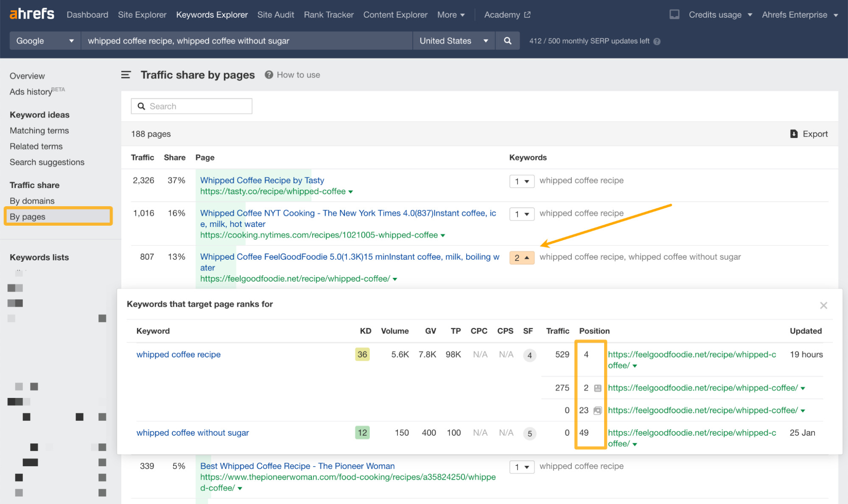
Task: Click the Export icon button
Action: (x=794, y=133)
